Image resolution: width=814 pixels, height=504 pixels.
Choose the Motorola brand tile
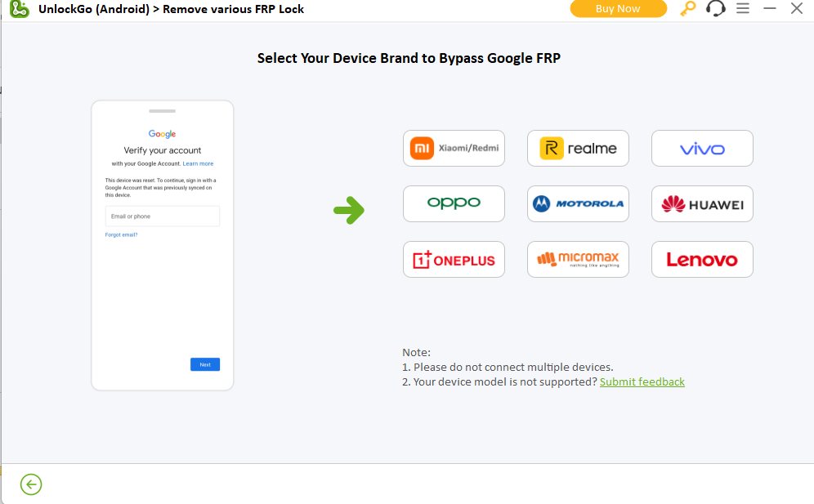[x=578, y=204]
